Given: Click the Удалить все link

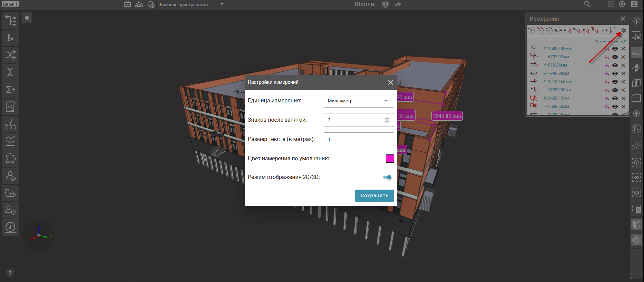Looking at the screenshot, I should (x=606, y=41).
